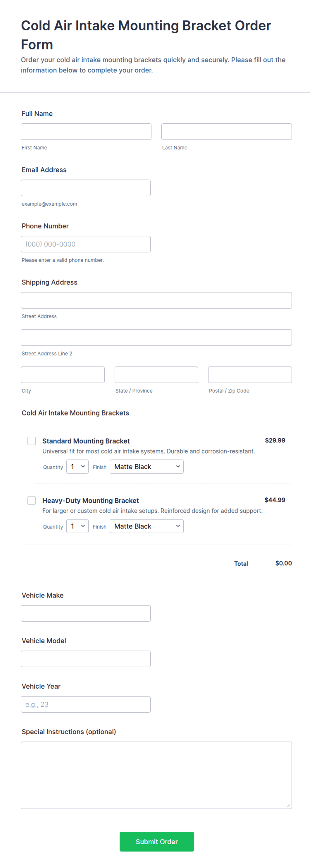The image size is (310, 868).
Task: Click the Vehicle Make field
Action: coord(86,614)
